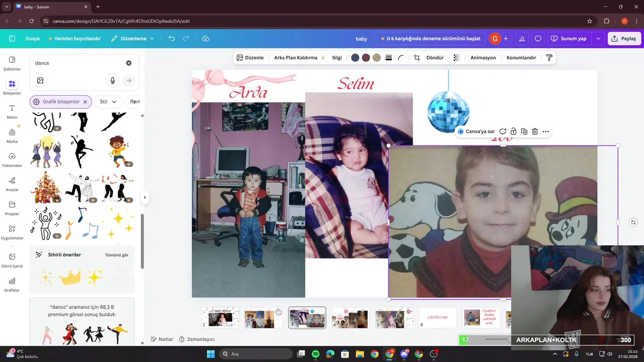Click the redo arrow

pos(186,39)
